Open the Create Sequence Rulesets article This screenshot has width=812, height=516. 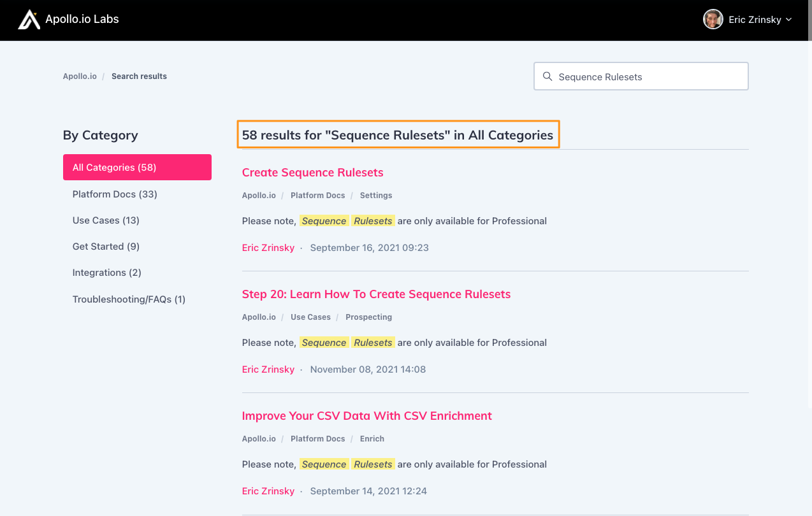click(312, 172)
